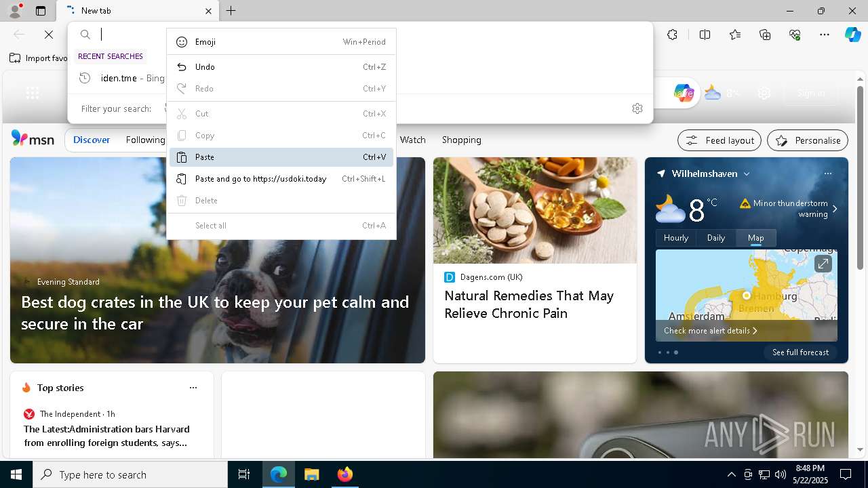This screenshot has height=488, width=868.
Task: Switch to the Discover tab
Action: click(x=92, y=140)
